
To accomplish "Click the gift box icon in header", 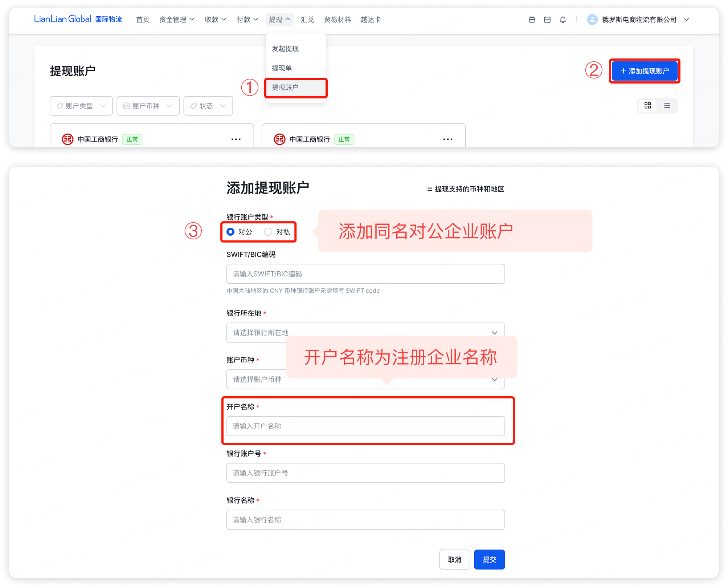I will click(x=532, y=20).
